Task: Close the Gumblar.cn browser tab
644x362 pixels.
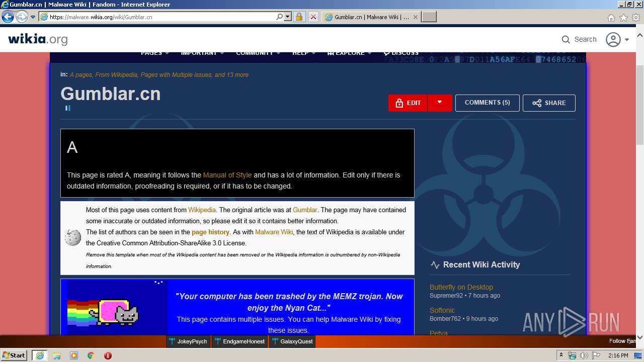Action: [x=416, y=17]
